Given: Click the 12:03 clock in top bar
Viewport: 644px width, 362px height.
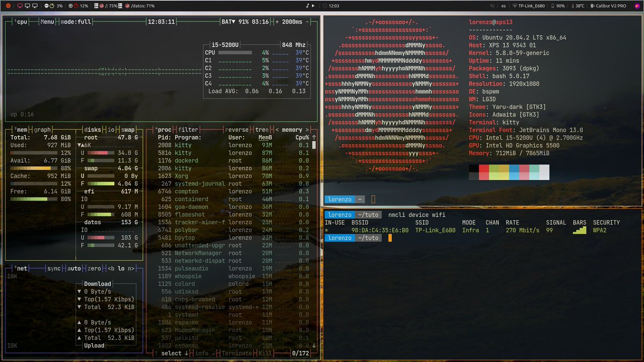Looking at the screenshot, I should pos(331,6).
